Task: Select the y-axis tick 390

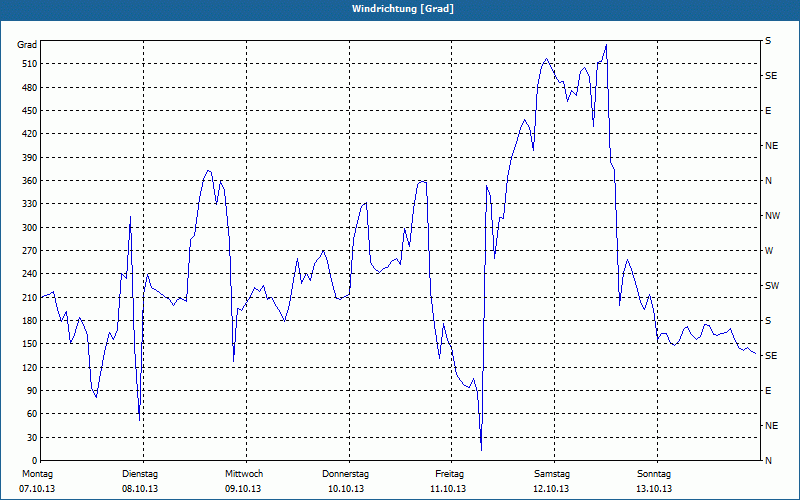Action: pos(30,157)
